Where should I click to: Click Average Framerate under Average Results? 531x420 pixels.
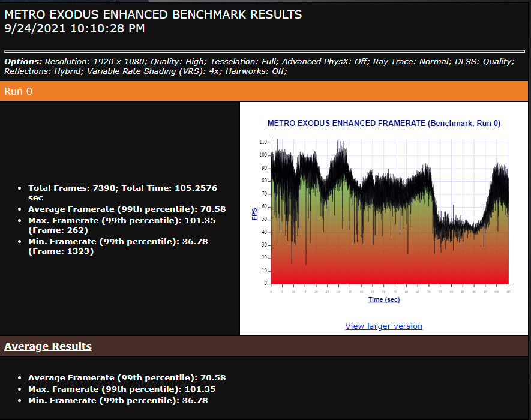click(127, 377)
